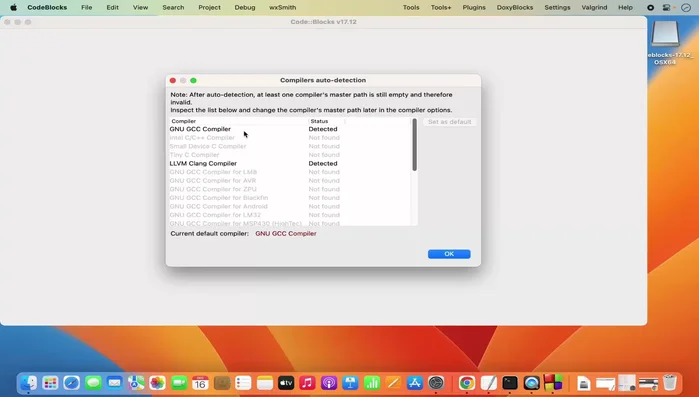The height and width of the screenshot is (397, 699).
Task: Select GNU GCC Compiler for LM8 row
Action: pos(290,172)
